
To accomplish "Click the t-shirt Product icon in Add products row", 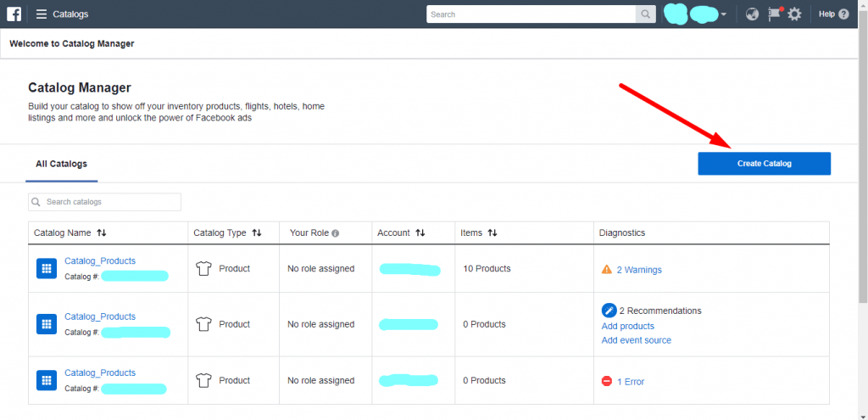I will 203,324.
